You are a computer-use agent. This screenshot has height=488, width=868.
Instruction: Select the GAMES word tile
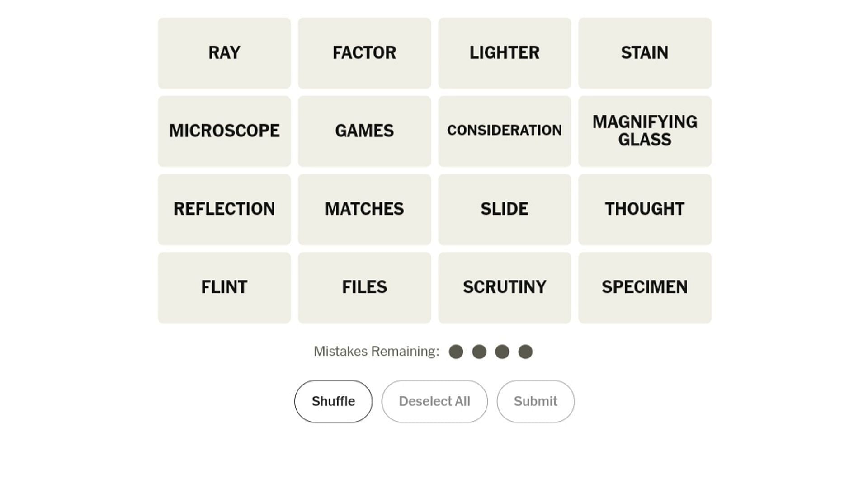364,131
